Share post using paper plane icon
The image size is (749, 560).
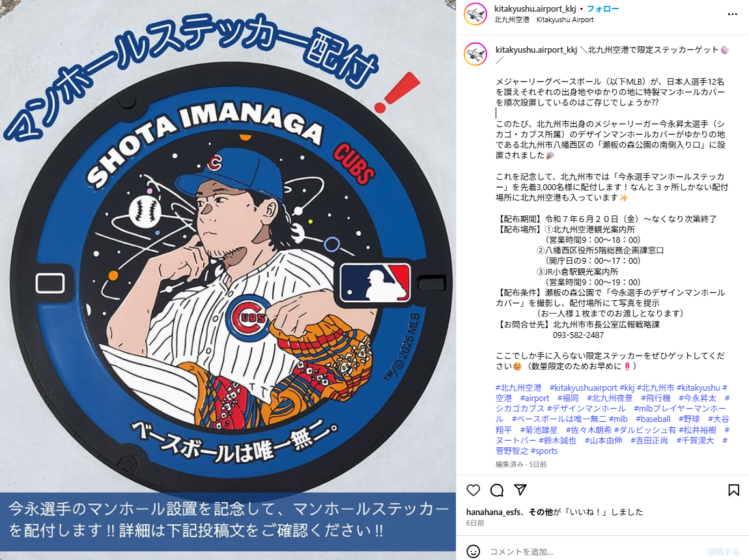pyautogui.click(x=520, y=490)
